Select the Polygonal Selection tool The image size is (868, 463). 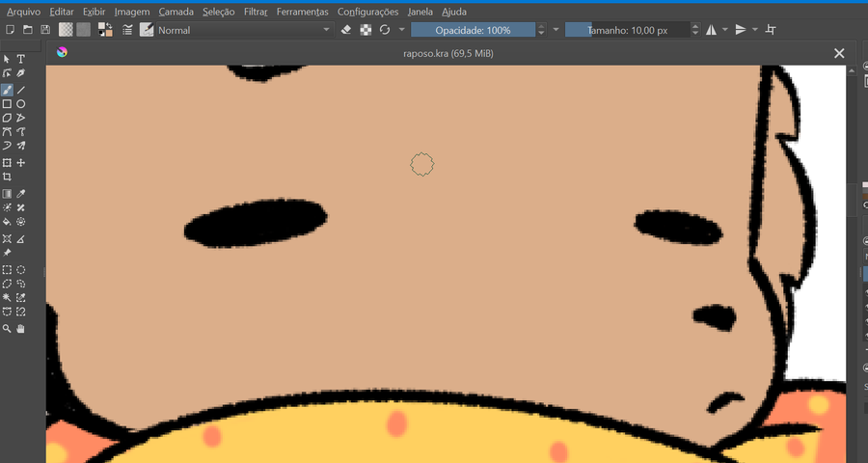[7, 284]
